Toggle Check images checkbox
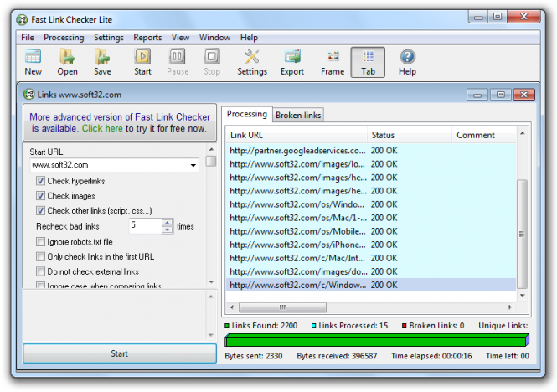The width and height of the screenshot is (557, 392). (40, 196)
